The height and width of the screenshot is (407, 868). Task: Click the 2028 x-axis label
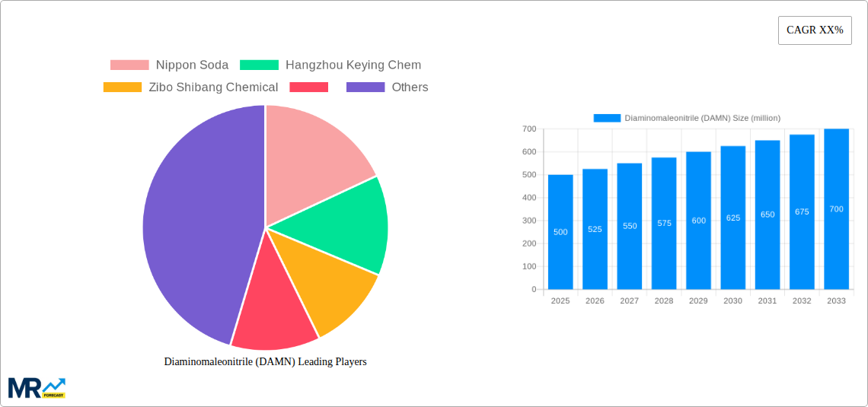pyautogui.click(x=664, y=300)
